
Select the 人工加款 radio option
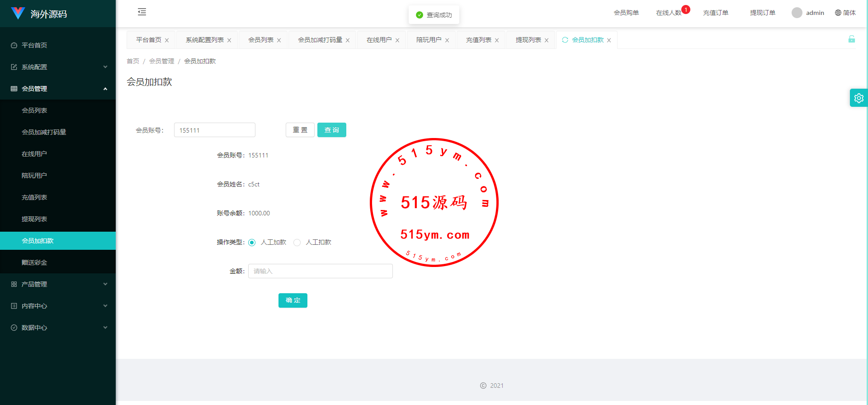point(252,243)
